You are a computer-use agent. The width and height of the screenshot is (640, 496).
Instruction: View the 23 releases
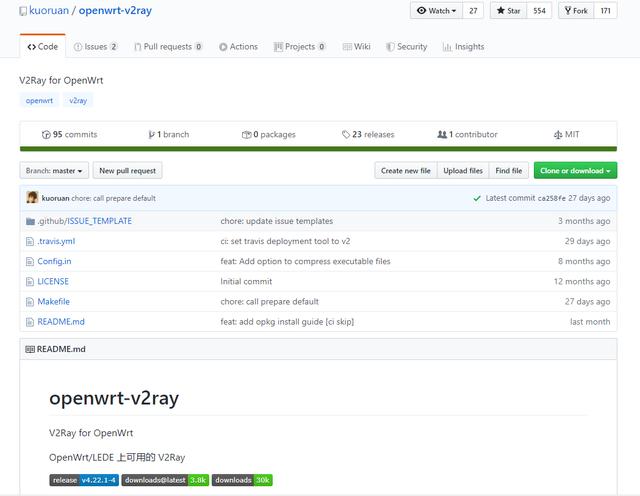point(368,134)
